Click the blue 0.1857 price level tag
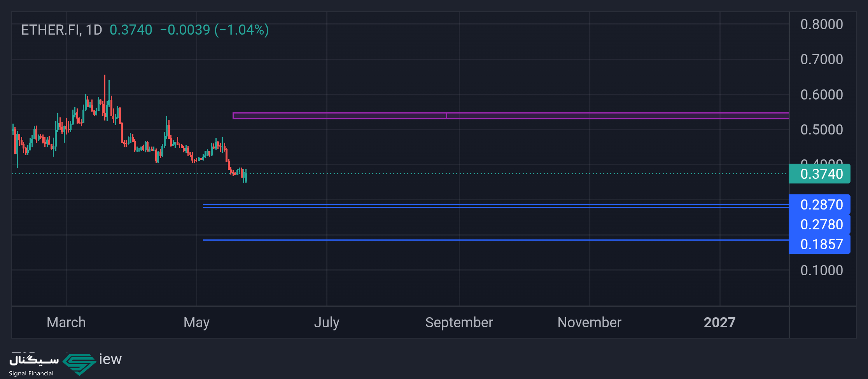 click(x=819, y=244)
